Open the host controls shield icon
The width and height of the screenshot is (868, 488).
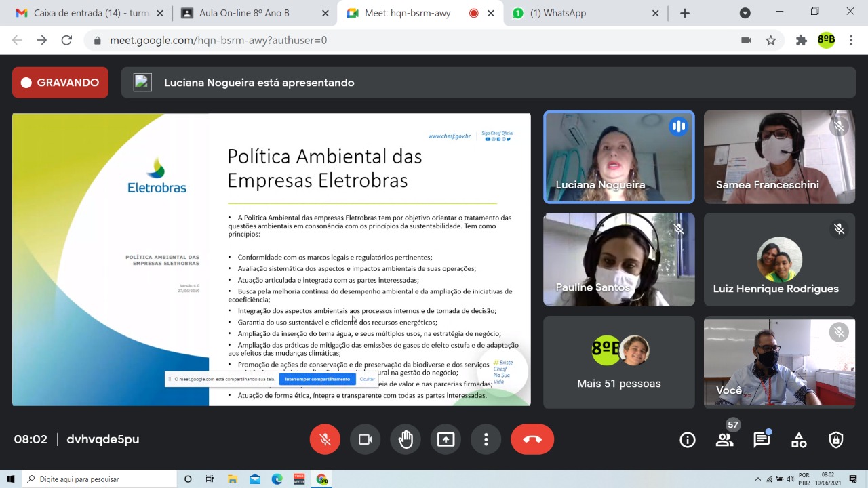tap(836, 440)
